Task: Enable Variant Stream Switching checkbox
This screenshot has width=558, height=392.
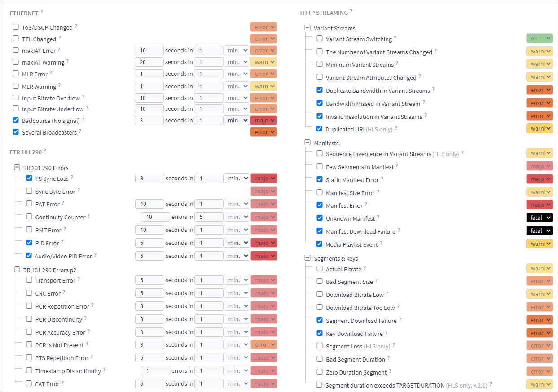Action: (320, 39)
